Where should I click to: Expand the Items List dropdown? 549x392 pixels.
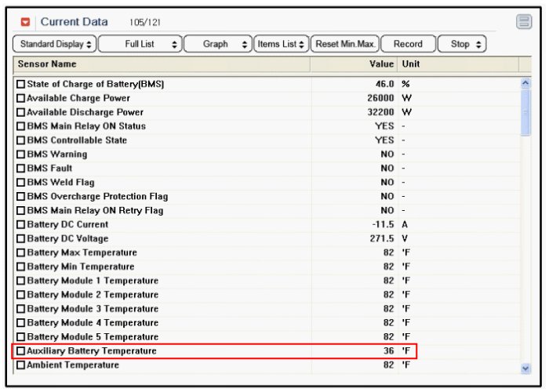[x=282, y=45]
